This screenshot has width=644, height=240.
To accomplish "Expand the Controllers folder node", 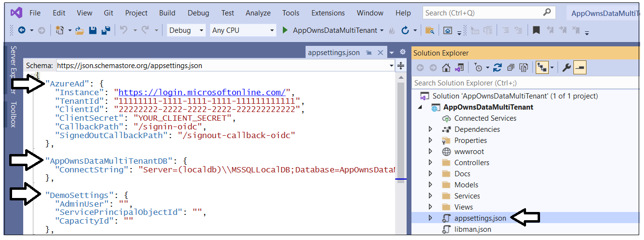I will click(431, 163).
